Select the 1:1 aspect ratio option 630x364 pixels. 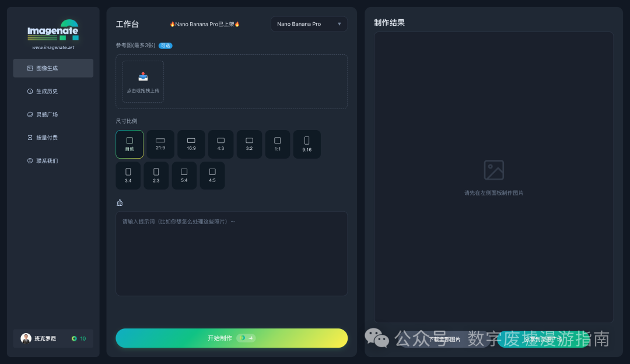click(278, 144)
